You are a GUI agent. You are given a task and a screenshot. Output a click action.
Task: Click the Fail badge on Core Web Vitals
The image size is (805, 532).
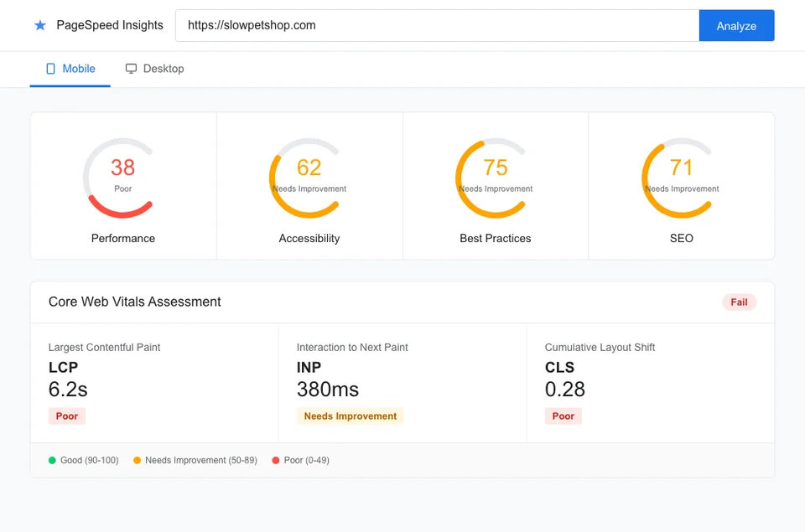(x=739, y=302)
